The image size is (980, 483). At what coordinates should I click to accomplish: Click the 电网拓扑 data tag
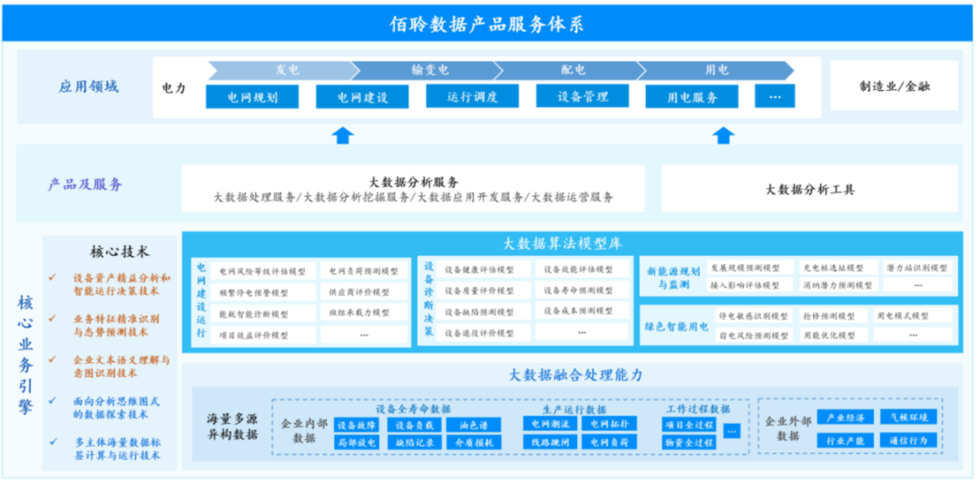tap(610, 425)
